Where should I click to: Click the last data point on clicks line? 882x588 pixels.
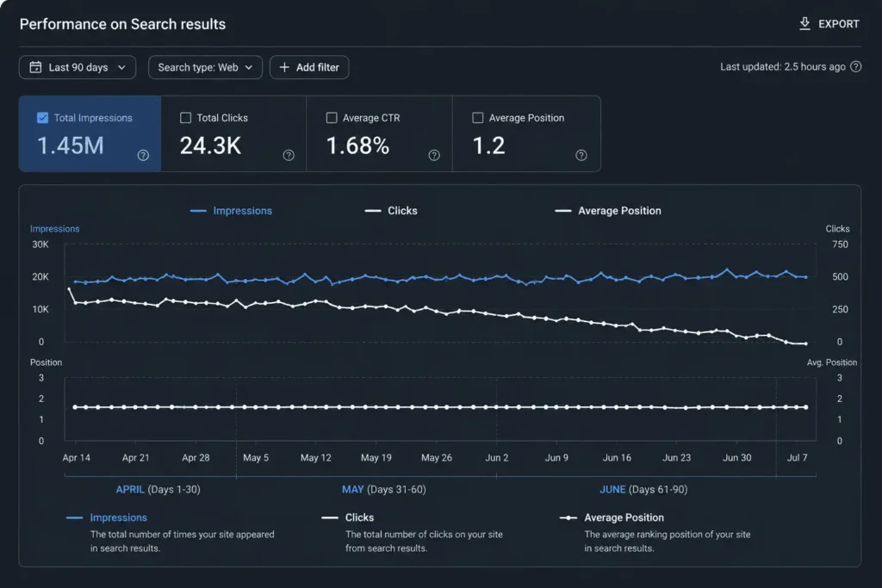tap(806, 344)
